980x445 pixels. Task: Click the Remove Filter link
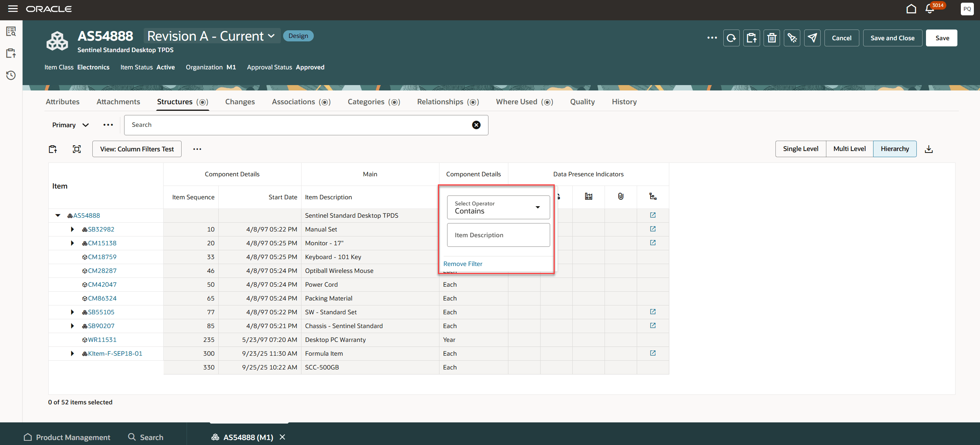tap(463, 264)
